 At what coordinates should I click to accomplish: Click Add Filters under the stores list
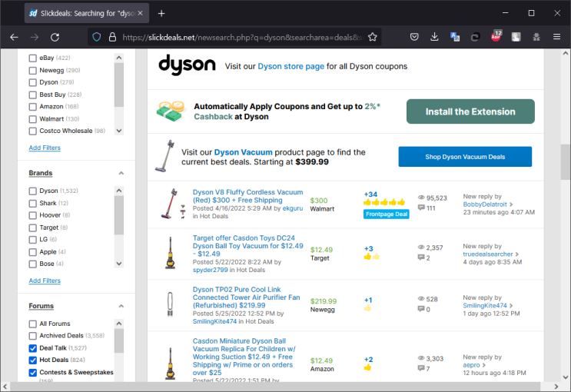click(x=45, y=148)
